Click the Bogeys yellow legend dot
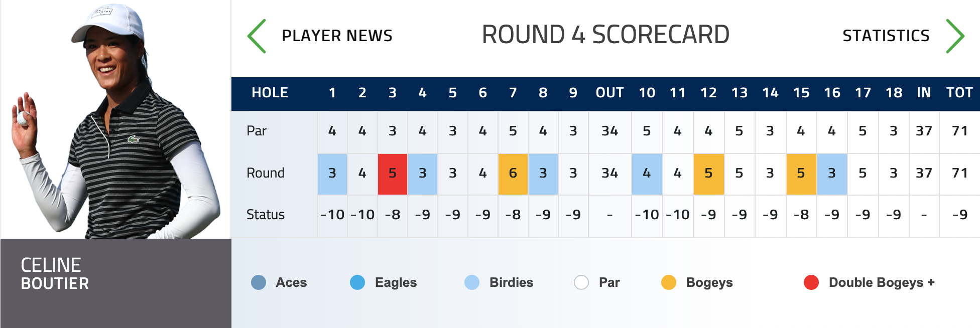This screenshot has height=328, width=980. (669, 282)
